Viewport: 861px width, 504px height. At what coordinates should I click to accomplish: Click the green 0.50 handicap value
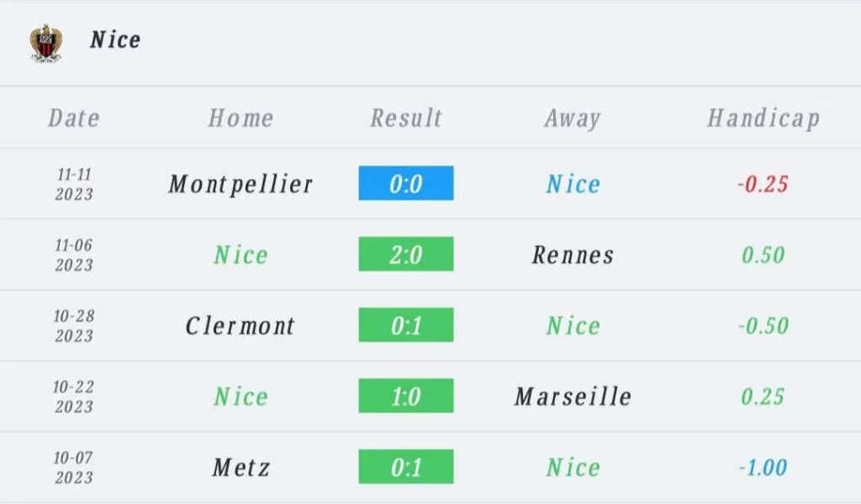pyautogui.click(x=763, y=255)
